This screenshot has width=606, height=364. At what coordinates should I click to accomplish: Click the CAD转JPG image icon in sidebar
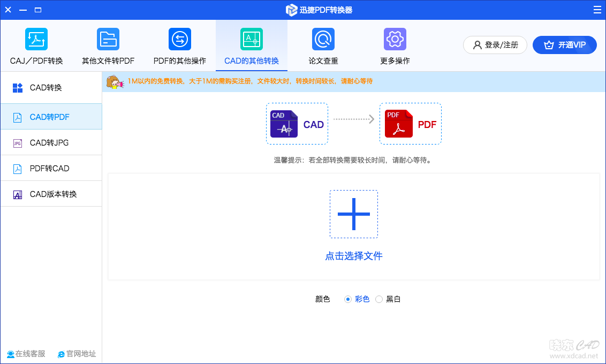[17, 143]
